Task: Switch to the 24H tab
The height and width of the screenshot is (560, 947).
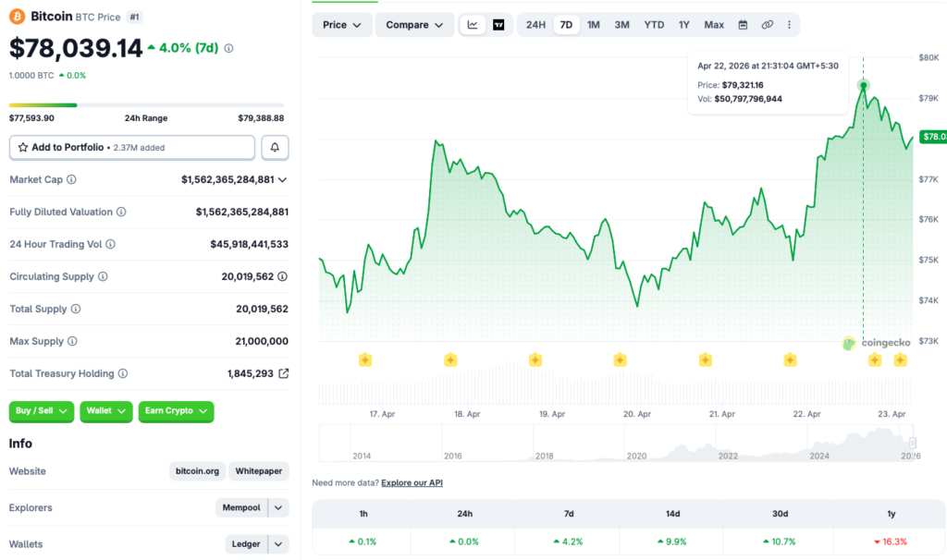Action: tap(535, 25)
